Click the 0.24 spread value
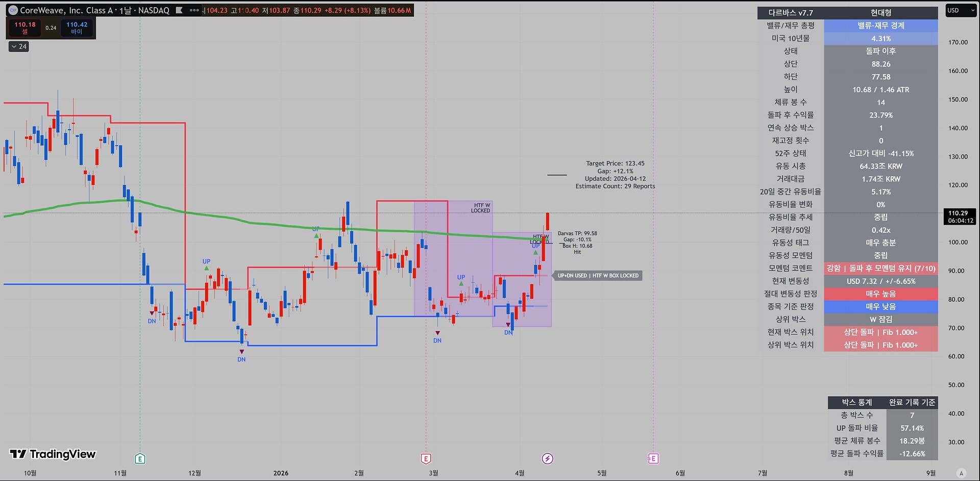 point(51,28)
